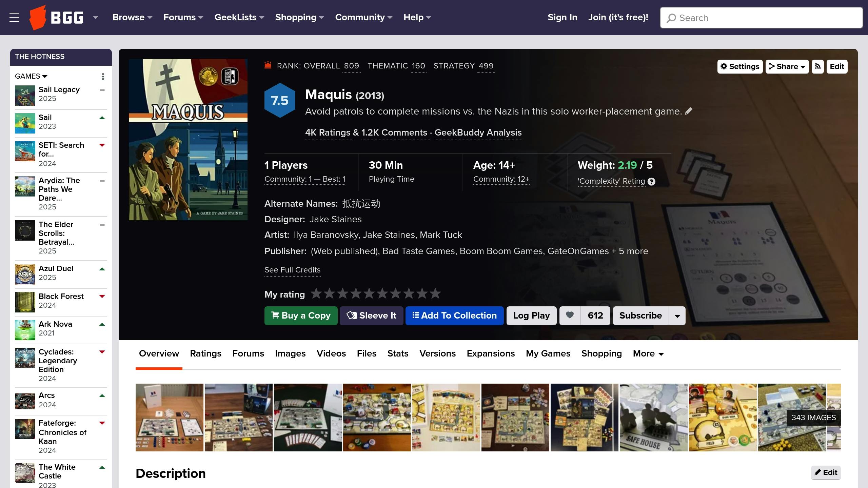This screenshot has width=868, height=488.
Task: Click the Complexity Rating help icon
Action: tap(651, 182)
